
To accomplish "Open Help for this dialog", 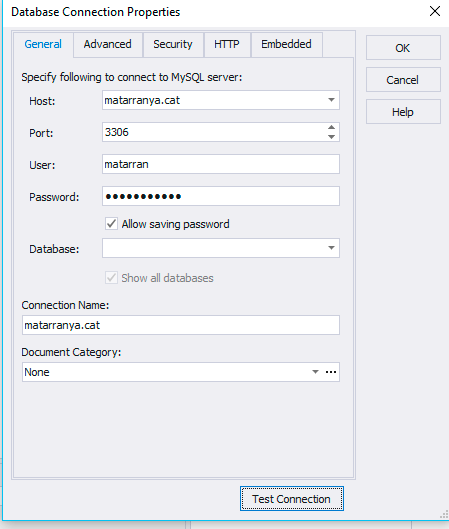I will tap(403, 112).
